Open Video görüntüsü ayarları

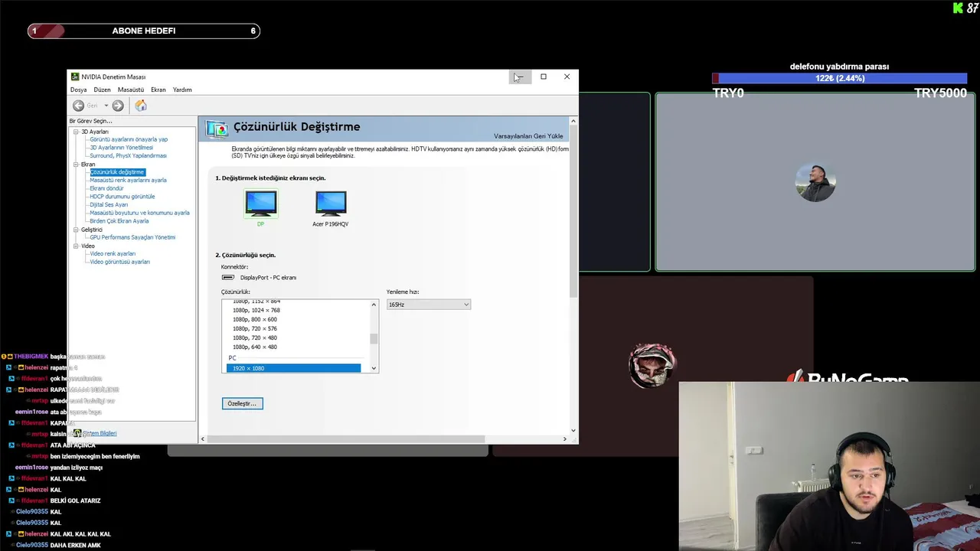(x=119, y=262)
